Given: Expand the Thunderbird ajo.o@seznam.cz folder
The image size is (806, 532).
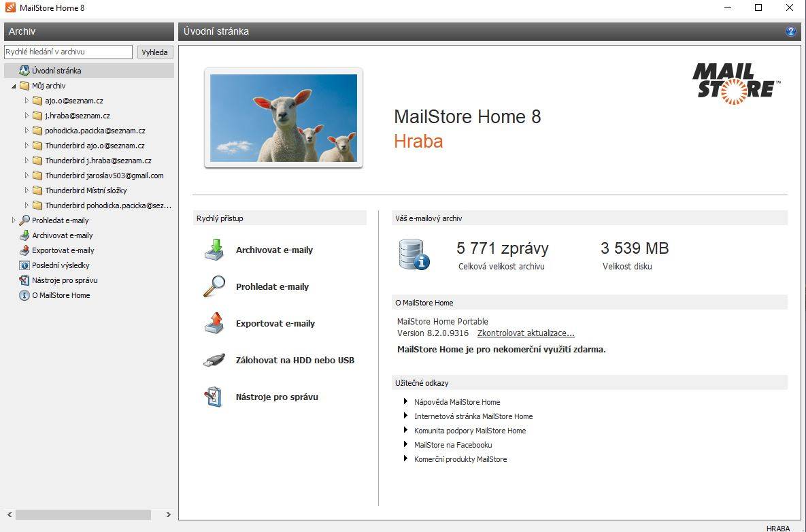Looking at the screenshot, I should 27,146.
